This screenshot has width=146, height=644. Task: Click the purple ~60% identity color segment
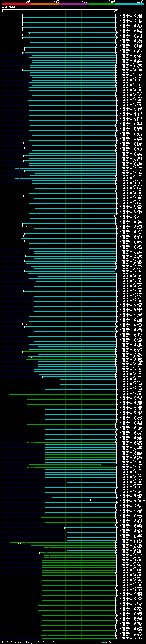(x=73, y=4)
